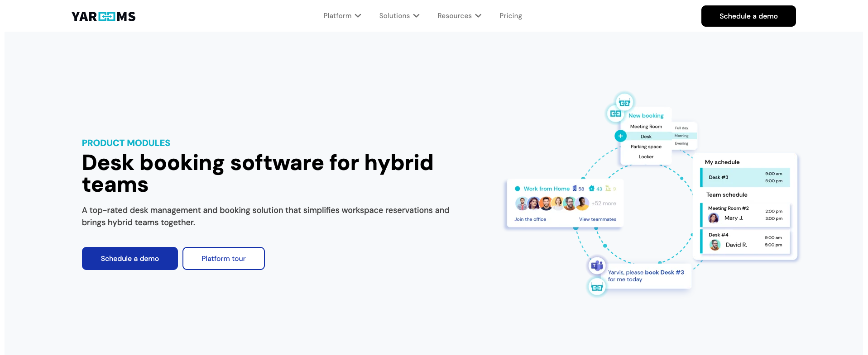Click the Yarooms logo in the header

click(103, 17)
